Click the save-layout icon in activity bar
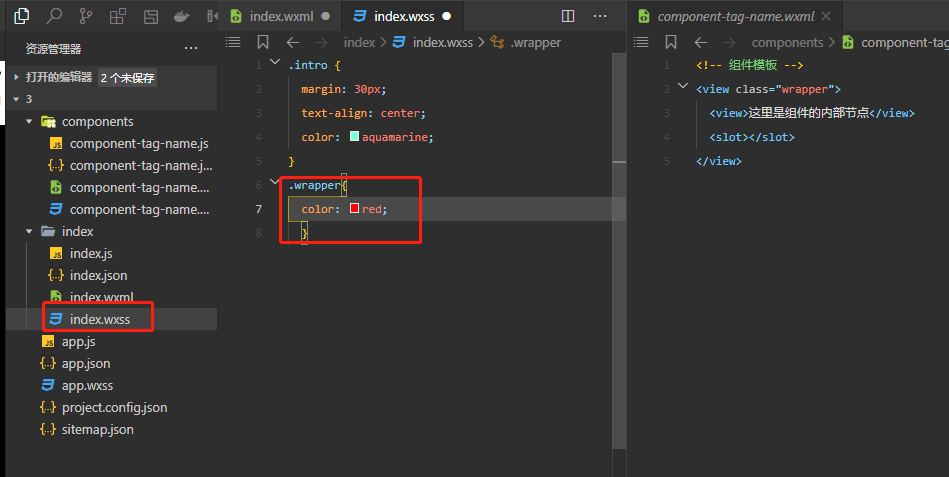The image size is (949, 477). coord(150,16)
